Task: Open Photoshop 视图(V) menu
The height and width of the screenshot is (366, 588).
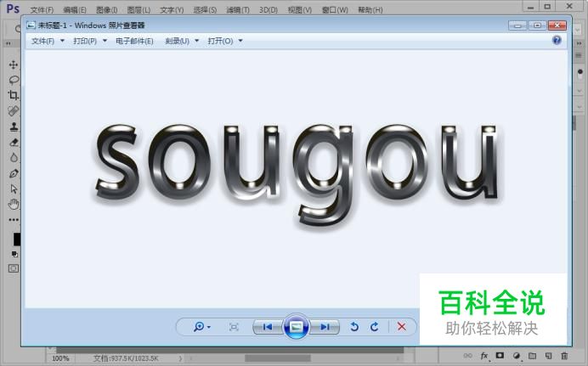Action: [x=300, y=10]
